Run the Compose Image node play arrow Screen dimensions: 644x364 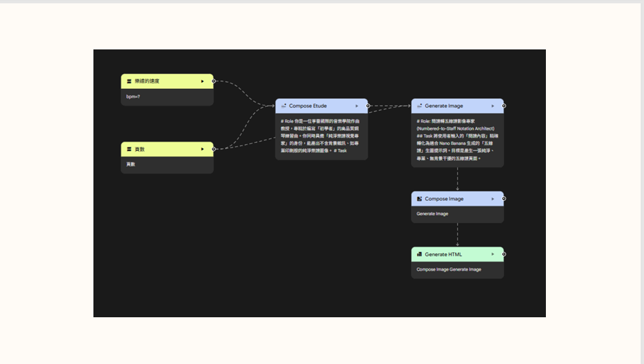tap(493, 199)
